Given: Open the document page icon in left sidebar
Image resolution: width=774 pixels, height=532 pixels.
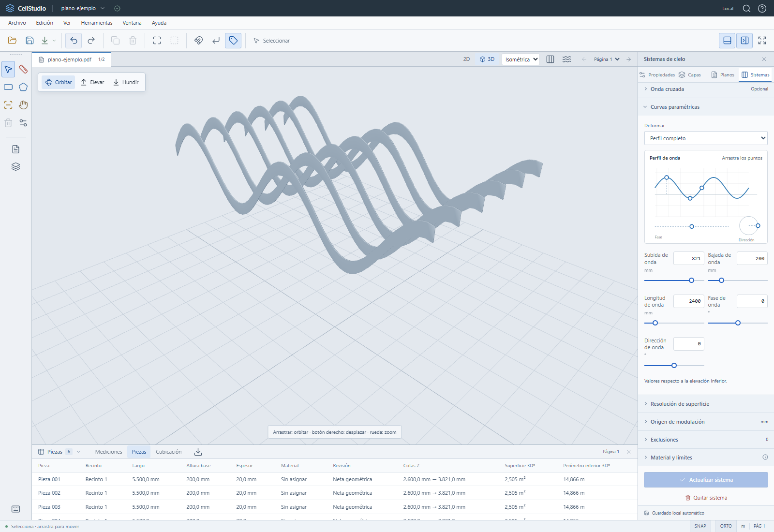Looking at the screenshot, I should click(15, 149).
